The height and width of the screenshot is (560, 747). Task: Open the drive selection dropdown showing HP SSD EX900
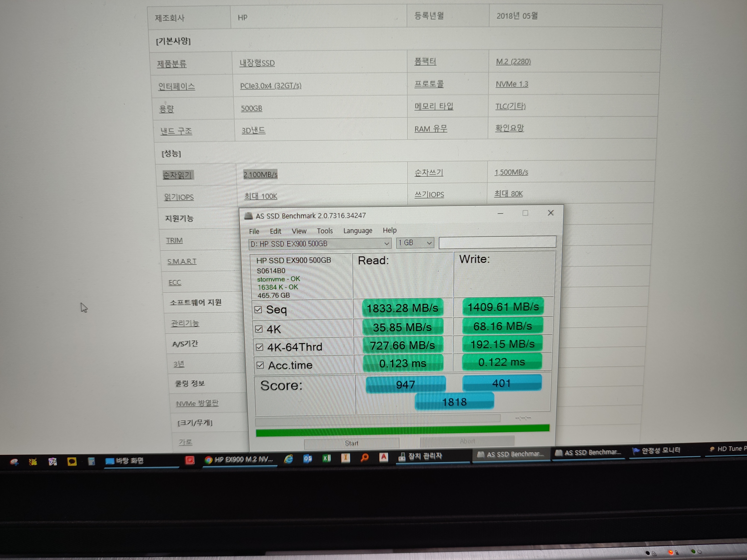(x=386, y=244)
